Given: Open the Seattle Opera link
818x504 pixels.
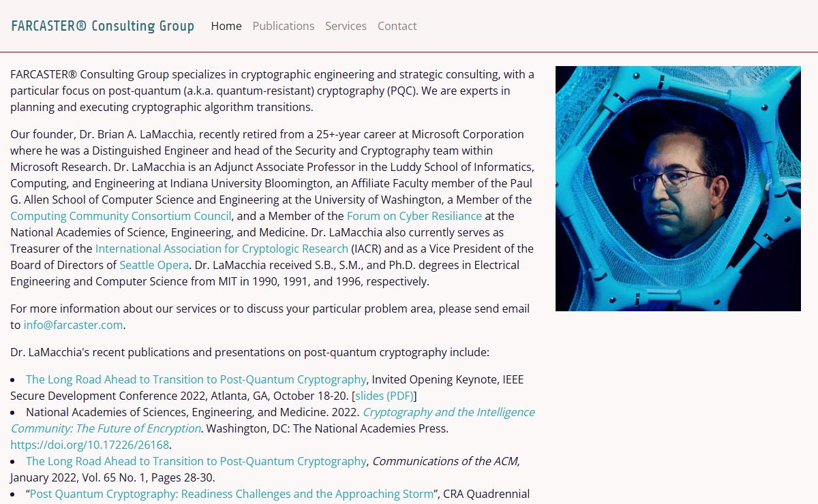Looking at the screenshot, I should 154,265.
